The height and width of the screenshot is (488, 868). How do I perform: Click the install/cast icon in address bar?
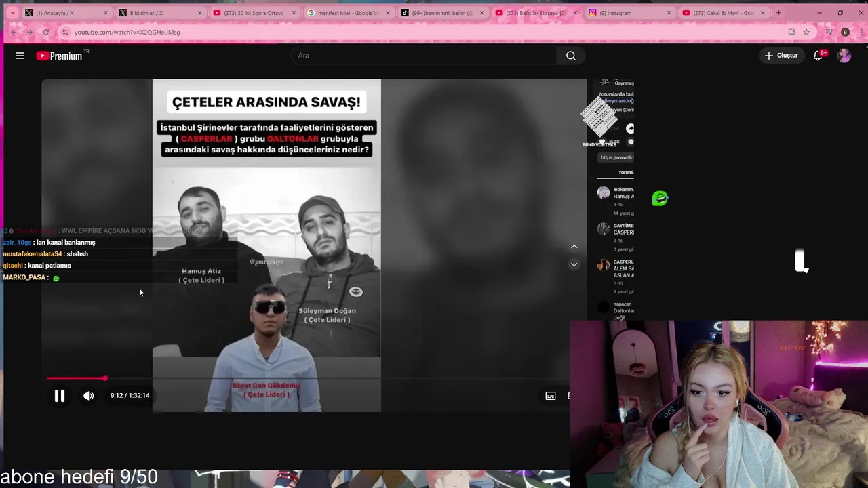pyautogui.click(x=791, y=32)
